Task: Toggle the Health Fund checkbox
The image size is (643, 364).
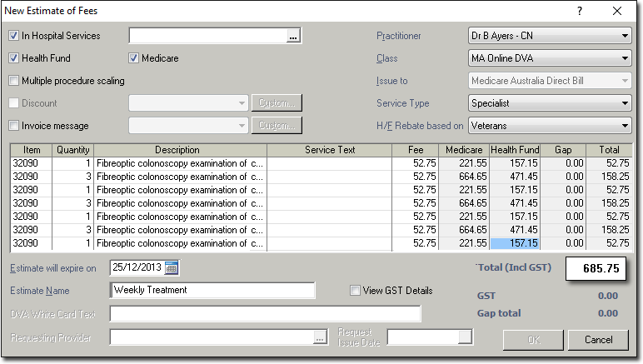Action: (x=14, y=58)
